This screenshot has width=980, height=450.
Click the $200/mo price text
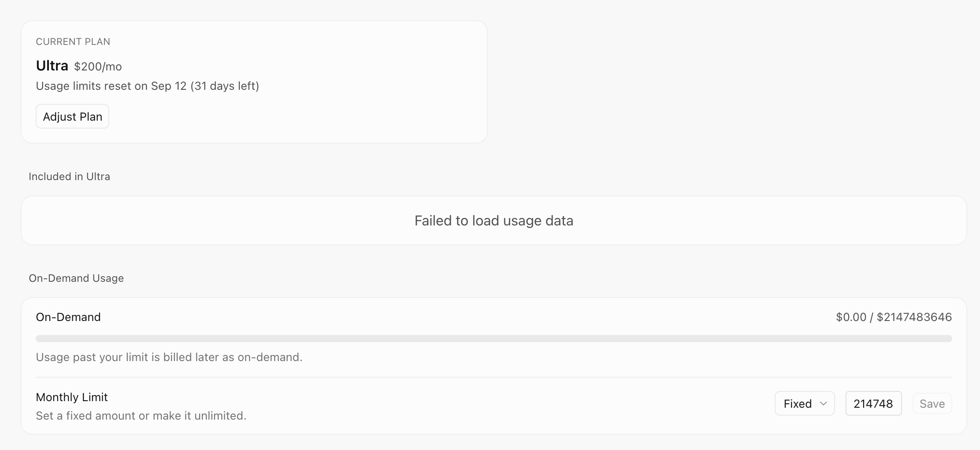pyautogui.click(x=98, y=66)
